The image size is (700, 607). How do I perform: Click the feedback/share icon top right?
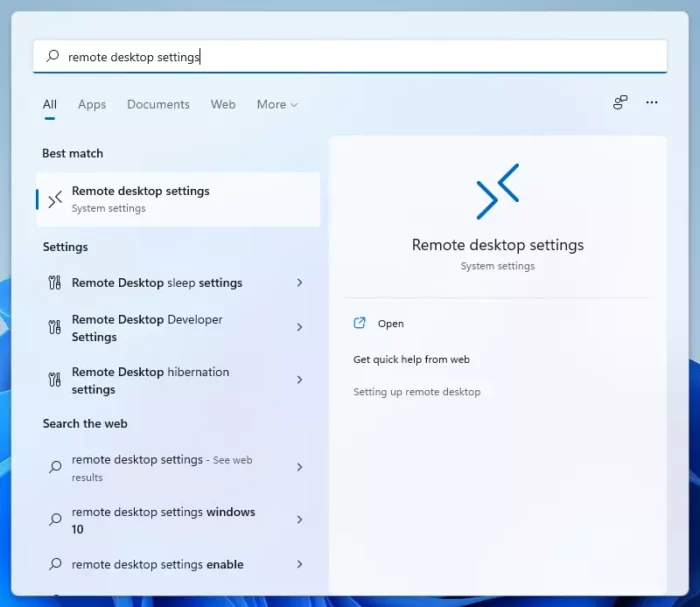point(620,103)
